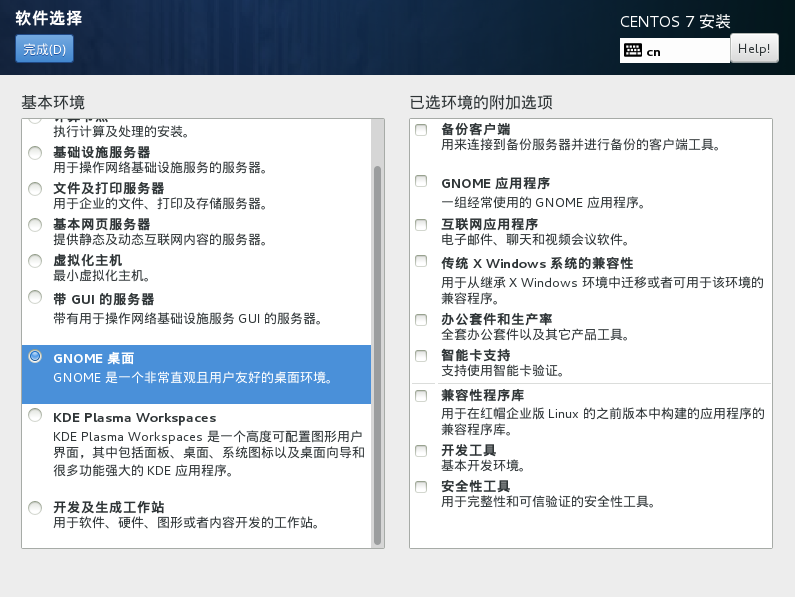Image resolution: width=795 pixels, height=597 pixels.
Task: Click the 安全性工具 label text
Action: point(476,486)
